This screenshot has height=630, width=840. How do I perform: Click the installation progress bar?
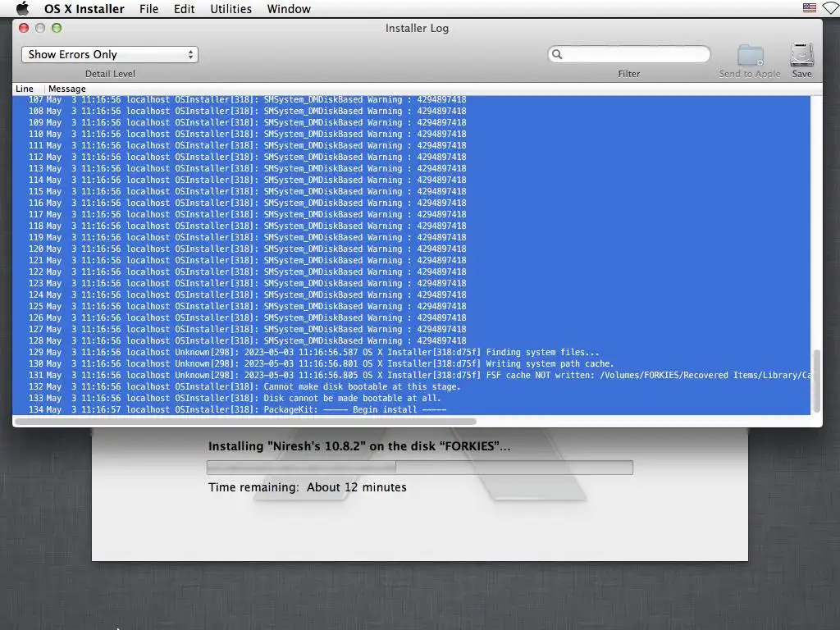pyautogui.click(x=419, y=468)
